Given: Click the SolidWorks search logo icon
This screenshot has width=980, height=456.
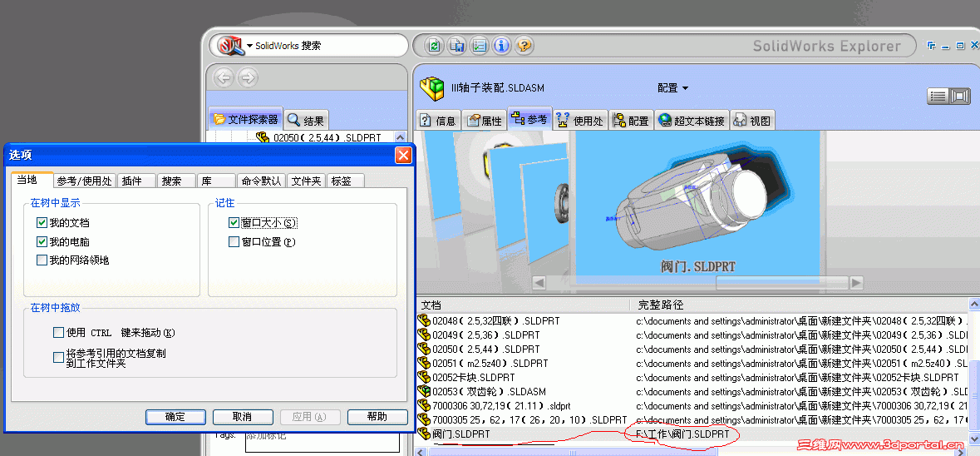Looking at the screenshot, I should 230,45.
